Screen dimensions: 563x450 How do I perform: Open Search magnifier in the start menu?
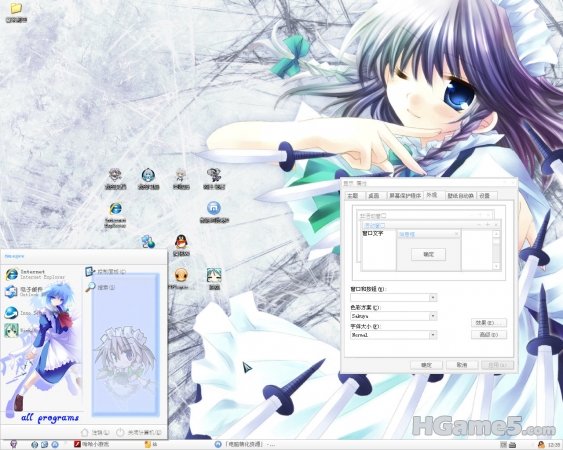pyautogui.click(x=100, y=287)
